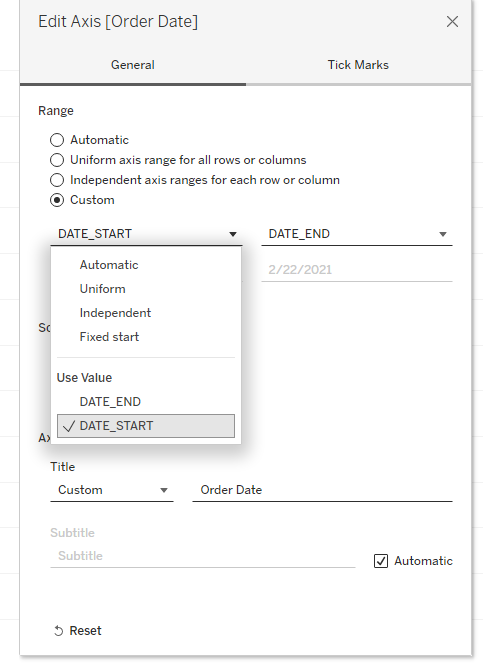Switch to the Tick Marks tab

358,65
